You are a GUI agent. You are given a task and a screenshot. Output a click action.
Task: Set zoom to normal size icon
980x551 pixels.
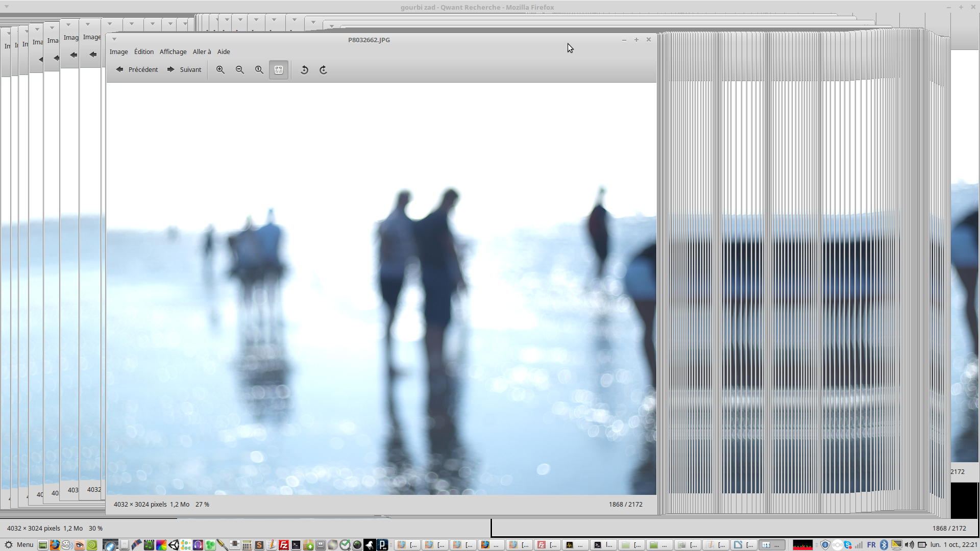pyautogui.click(x=259, y=70)
